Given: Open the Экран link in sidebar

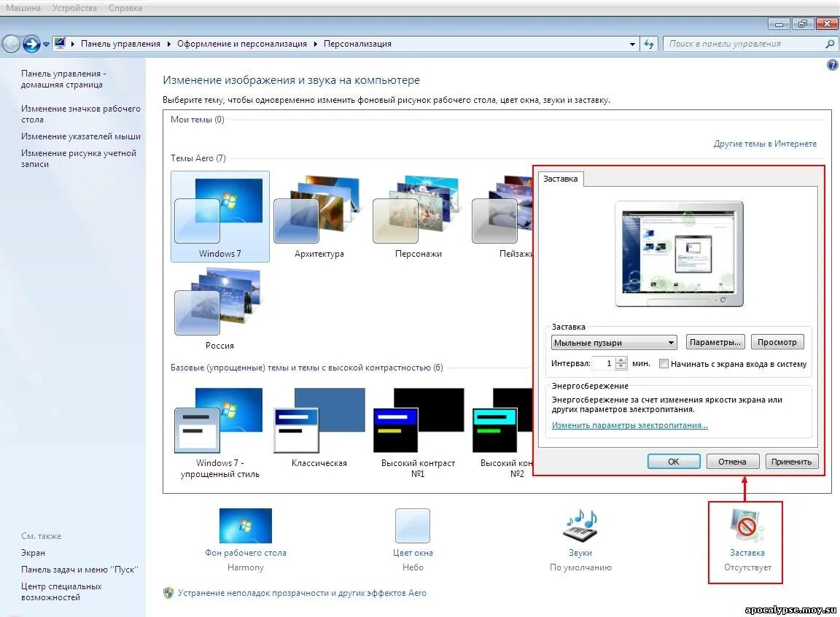Looking at the screenshot, I should (x=34, y=553).
